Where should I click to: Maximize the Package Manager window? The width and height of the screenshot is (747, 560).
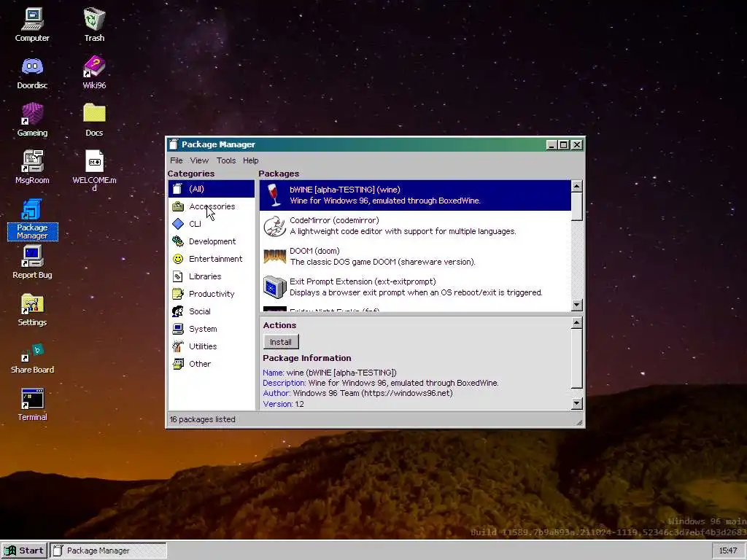click(564, 145)
